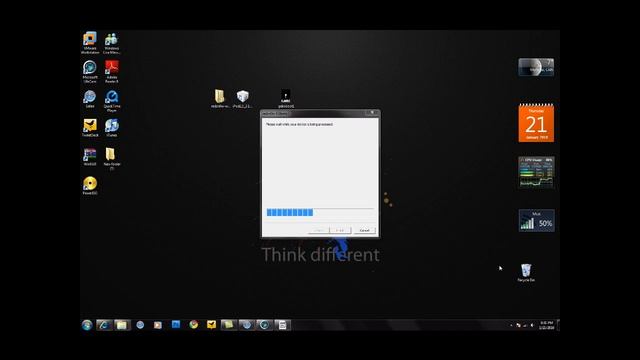640x360 pixels.
Task: Open TweetDeck from the taskbar
Action: point(211,324)
